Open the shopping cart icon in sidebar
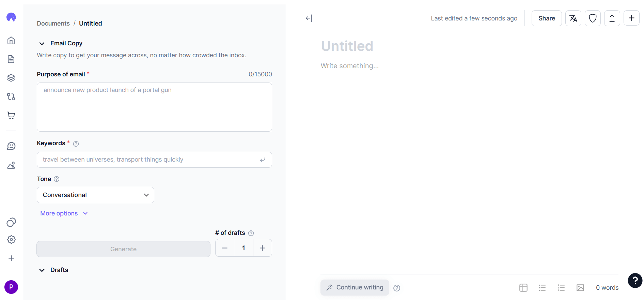 [x=11, y=115]
